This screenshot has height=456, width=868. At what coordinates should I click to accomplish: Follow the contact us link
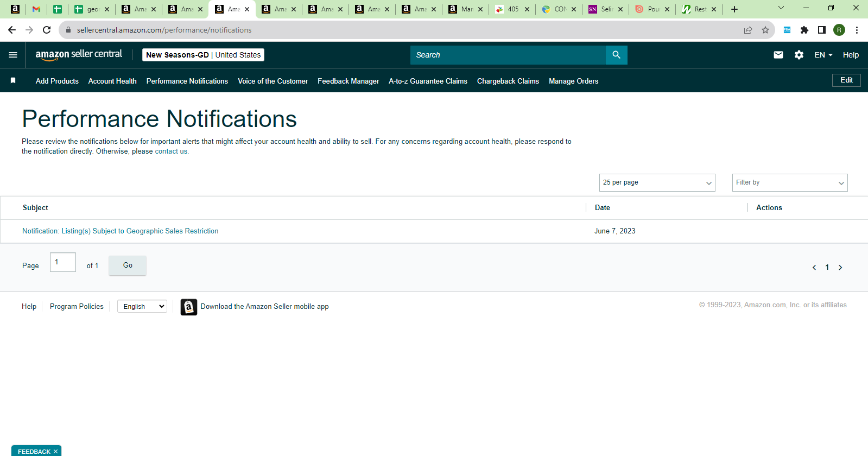click(x=171, y=151)
